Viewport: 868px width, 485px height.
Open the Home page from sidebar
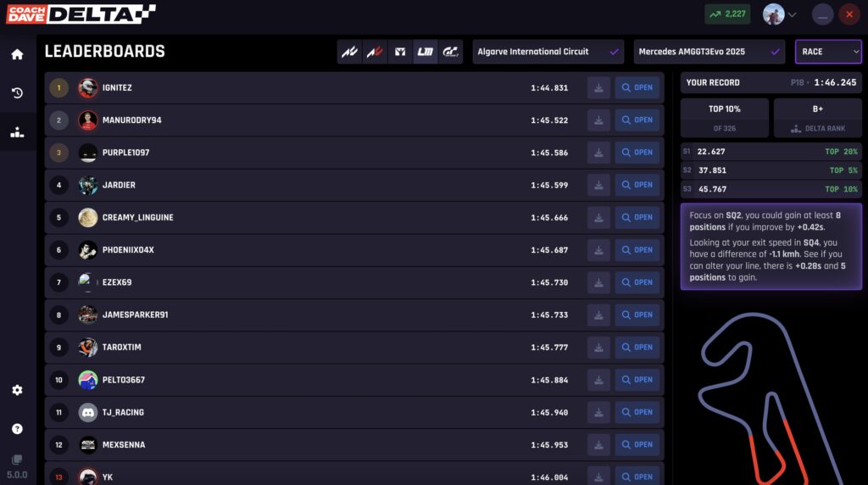pyautogui.click(x=17, y=54)
